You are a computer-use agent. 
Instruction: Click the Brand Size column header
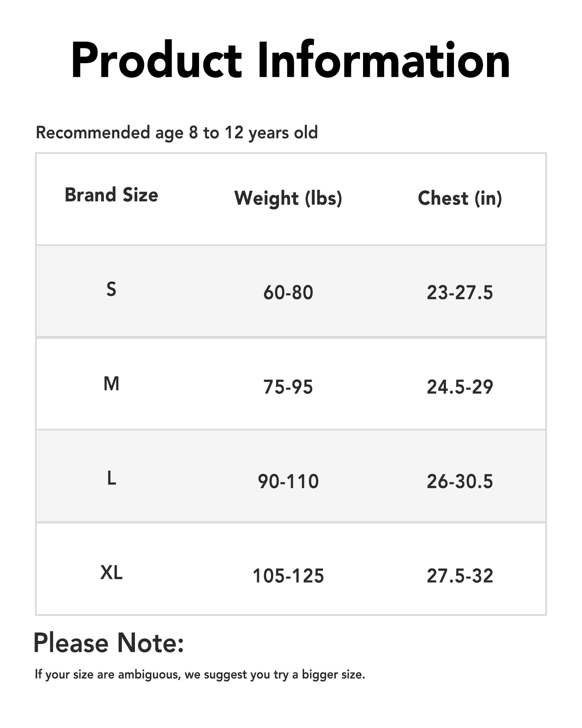click(111, 195)
